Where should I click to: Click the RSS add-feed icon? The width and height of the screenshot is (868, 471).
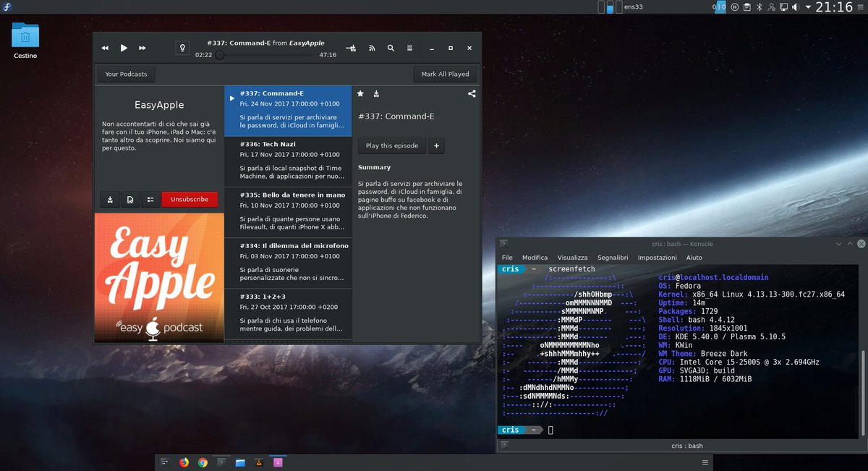point(372,48)
